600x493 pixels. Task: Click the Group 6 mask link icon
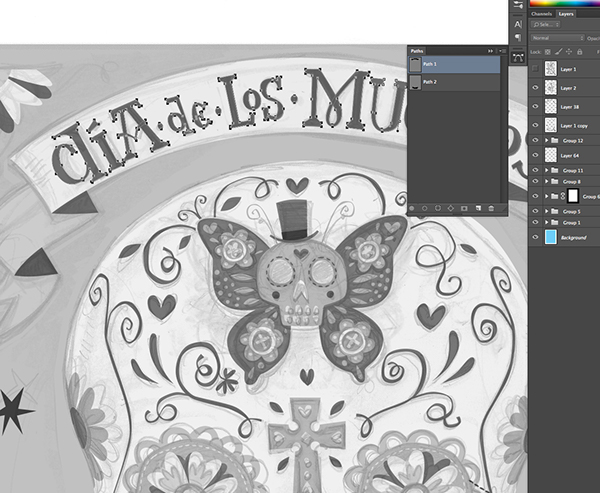563,196
